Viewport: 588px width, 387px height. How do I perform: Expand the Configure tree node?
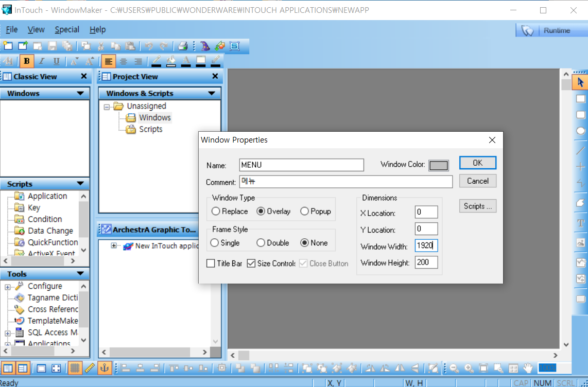click(8, 287)
